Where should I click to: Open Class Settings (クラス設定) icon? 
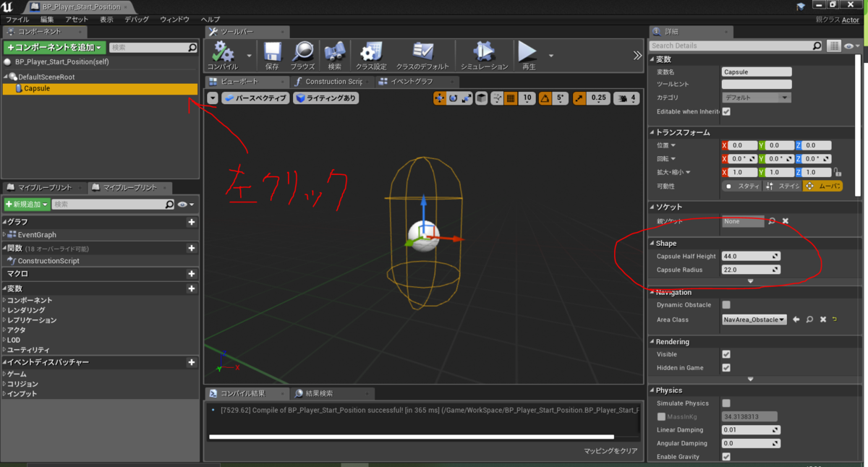371,52
